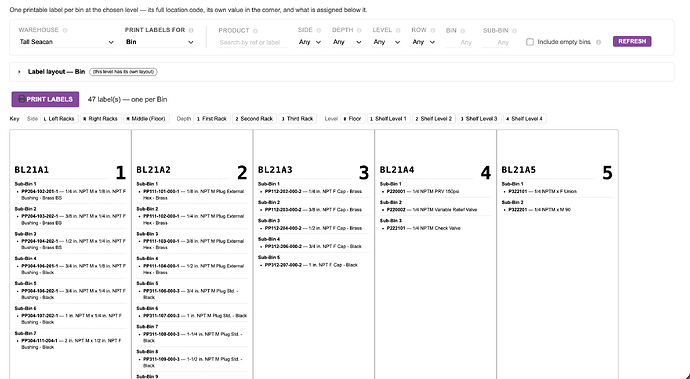
Task: Click product P222101 1/4 NPTM Check Valve
Action: (x=423, y=228)
